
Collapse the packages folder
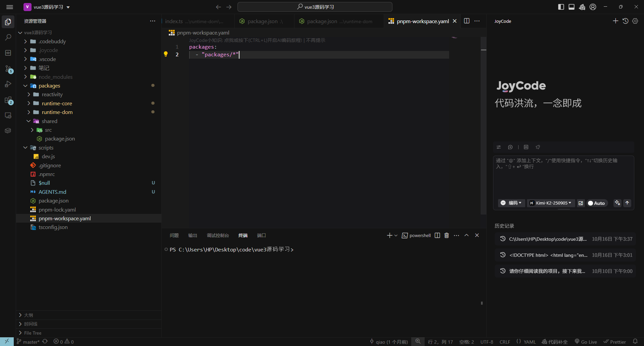[25, 85]
